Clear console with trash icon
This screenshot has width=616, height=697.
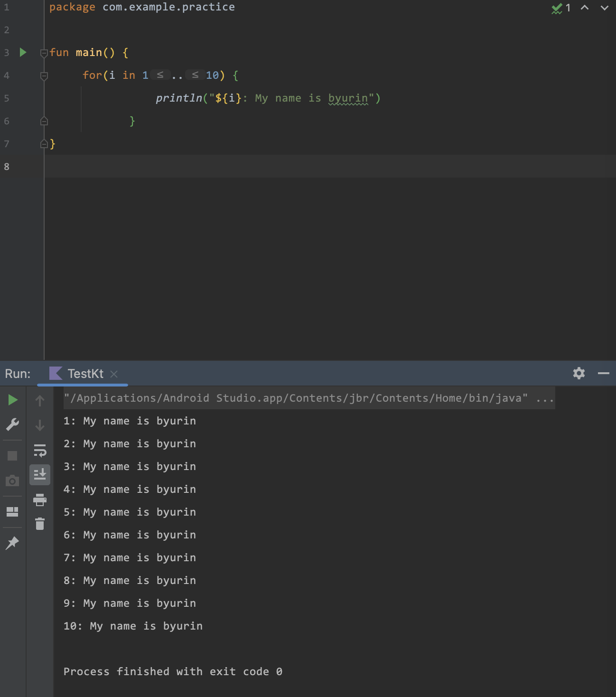(x=40, y=524)
